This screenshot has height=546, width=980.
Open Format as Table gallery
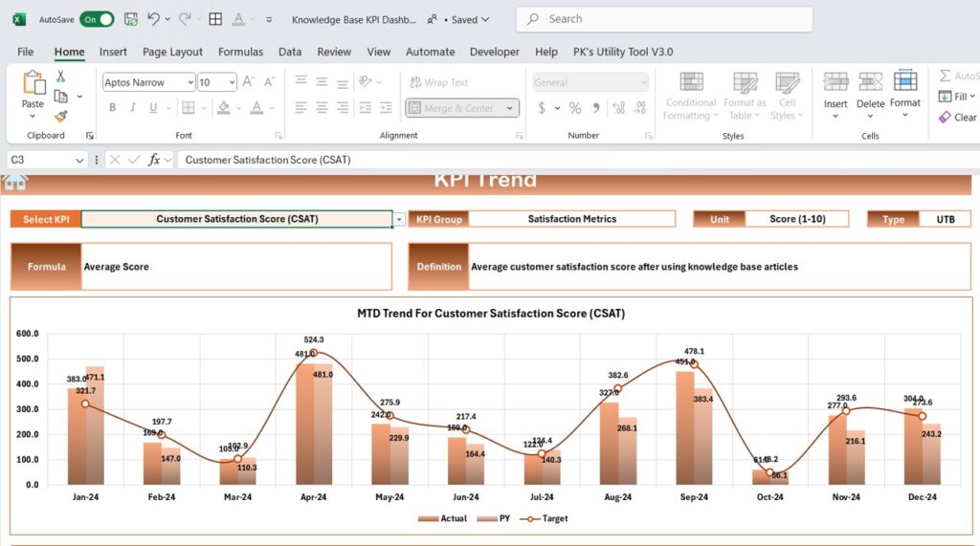point(745,96)
